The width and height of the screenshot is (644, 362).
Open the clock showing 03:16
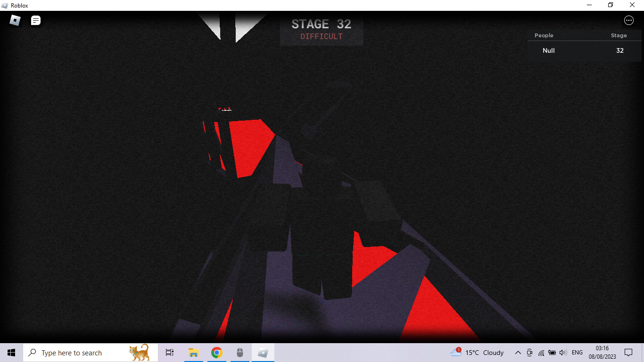tap(602, 353)
